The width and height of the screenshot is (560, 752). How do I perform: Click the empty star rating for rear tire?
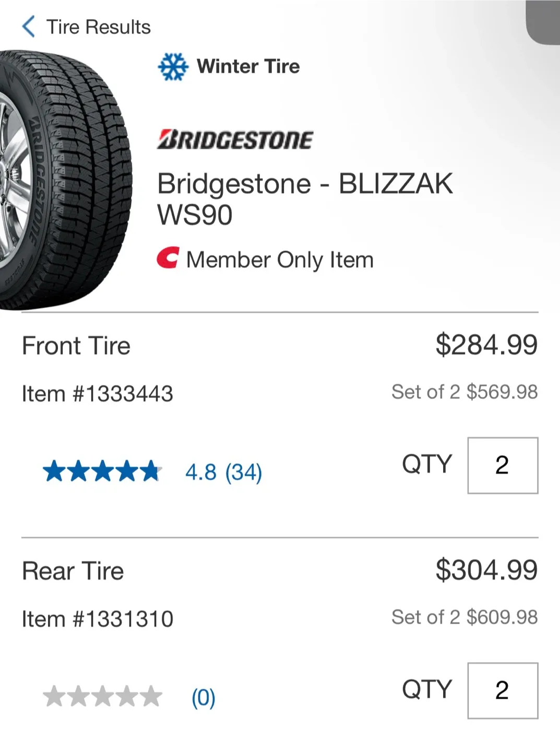[x=103, y=696]
